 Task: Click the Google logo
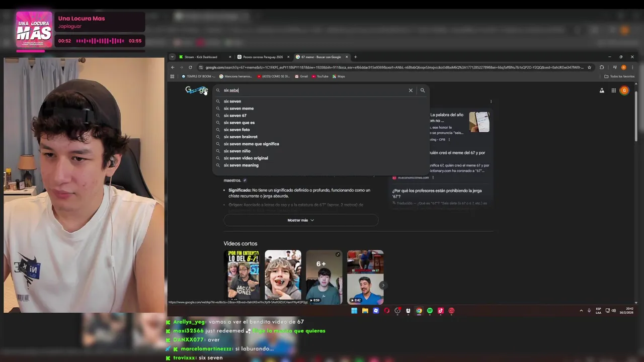tap(196, 90)
